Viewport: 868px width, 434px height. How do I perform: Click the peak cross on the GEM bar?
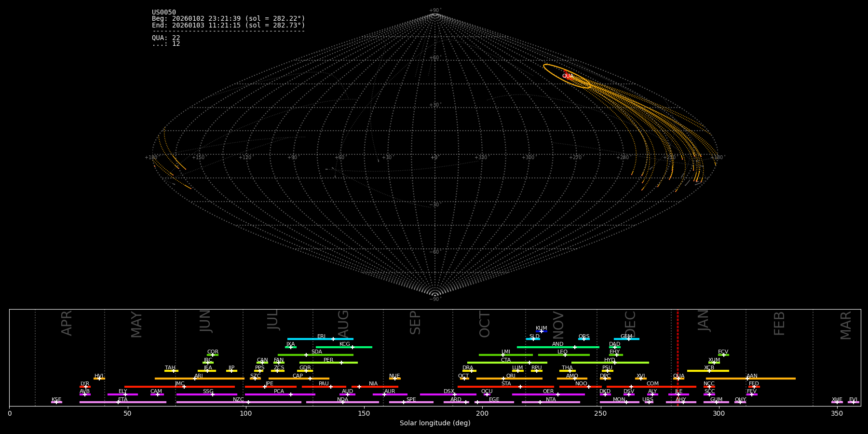point(628,339)
